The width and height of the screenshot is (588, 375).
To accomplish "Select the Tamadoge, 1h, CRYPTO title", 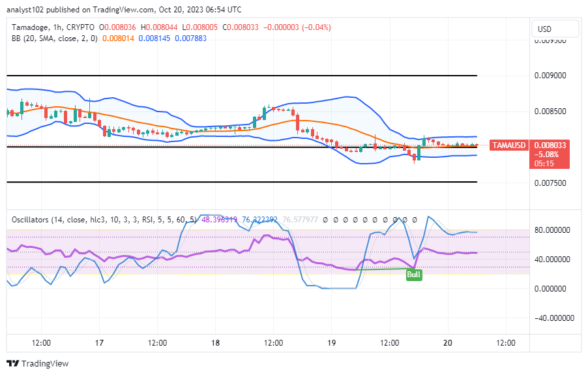I will (53, 27).
